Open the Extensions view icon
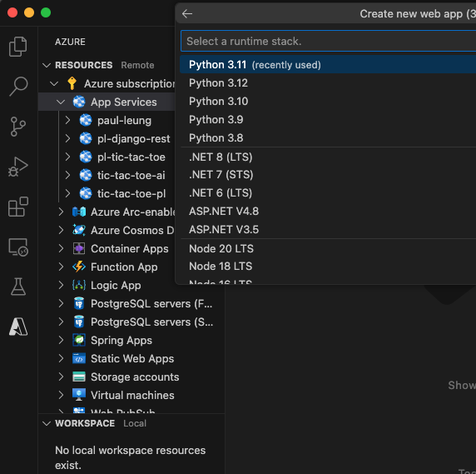Image resolution: width=476 pixels, height=474 pixels. click(x=18, y=207)
